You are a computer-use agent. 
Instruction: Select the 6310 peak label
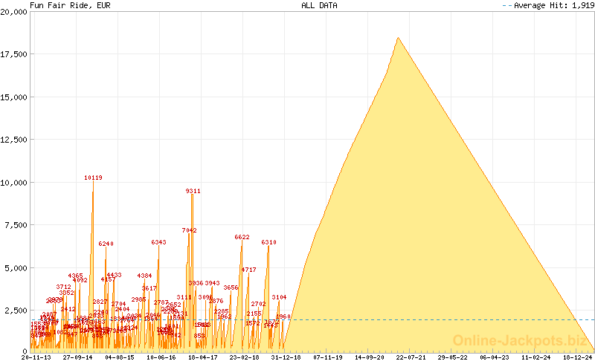268,243
